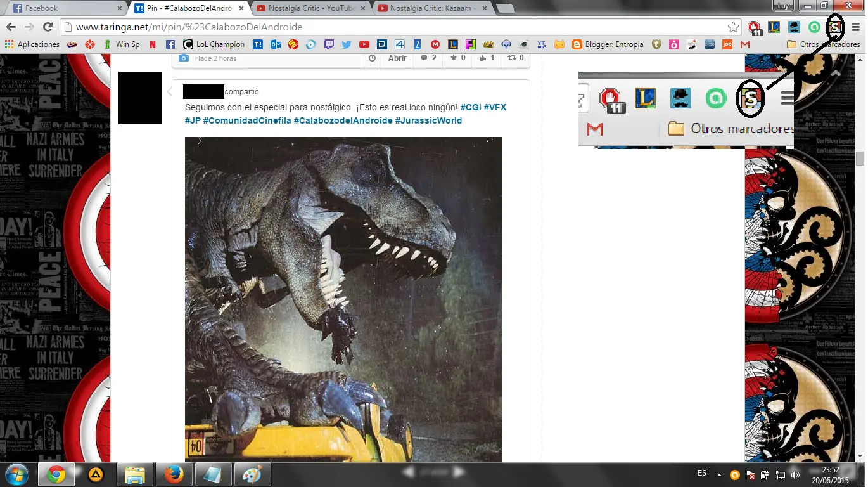Open the ES language indicator in the tray
Image resolution: width=868 pixels, height=487 pixels.
click(x=702, y=473)
